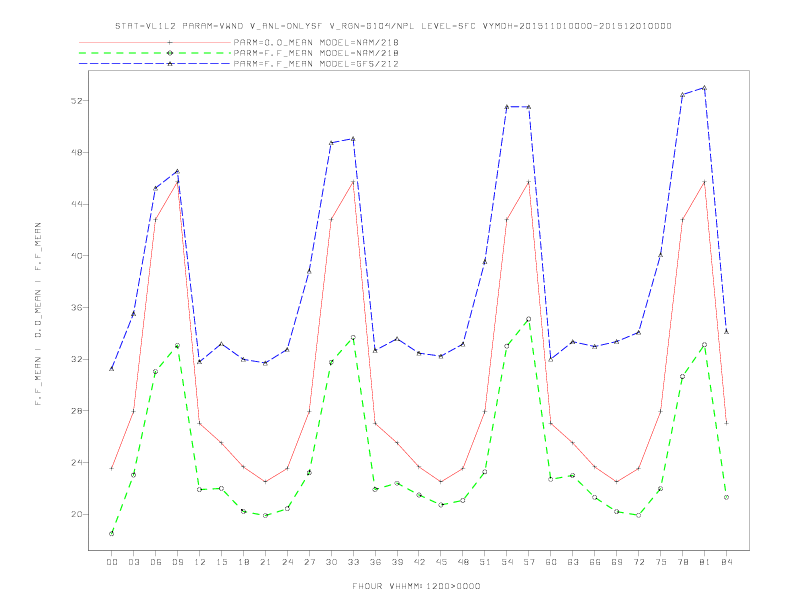Click the blue GFS triangle point at hour 54
792x612 pixels.
(507, 107)
